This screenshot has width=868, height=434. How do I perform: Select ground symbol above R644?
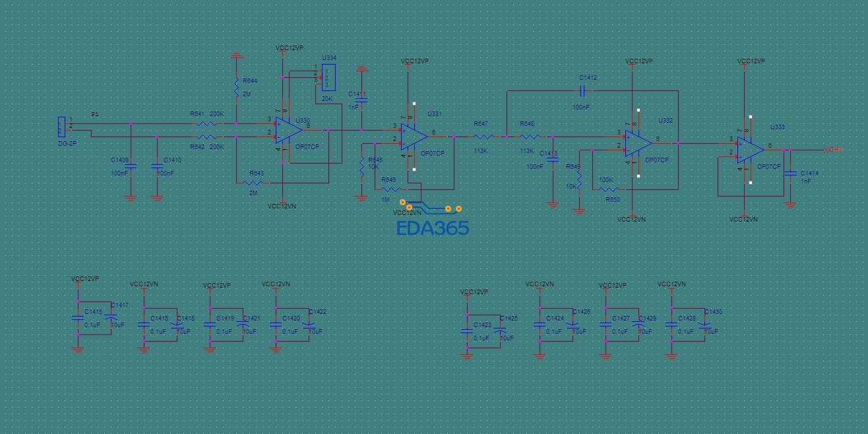click(x=236, y=55)
